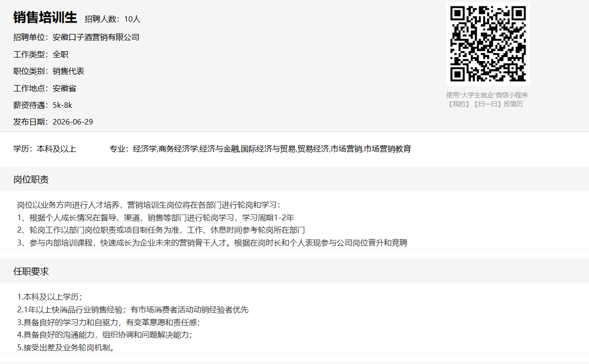Click requirement 4 about 沟通能力
The width and height of the screenshot is (589, 364).
tap(105, 334)
